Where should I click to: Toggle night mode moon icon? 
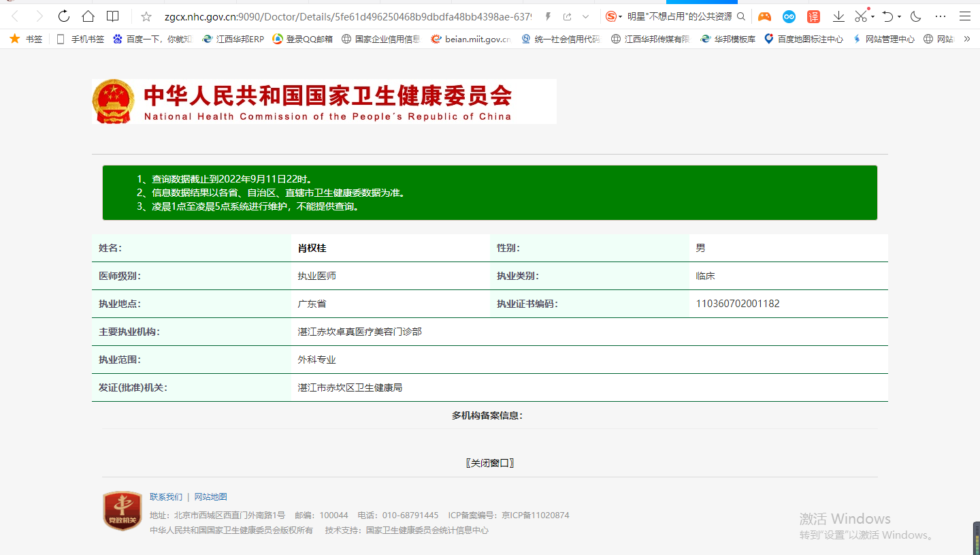click(x=915, y=16)
